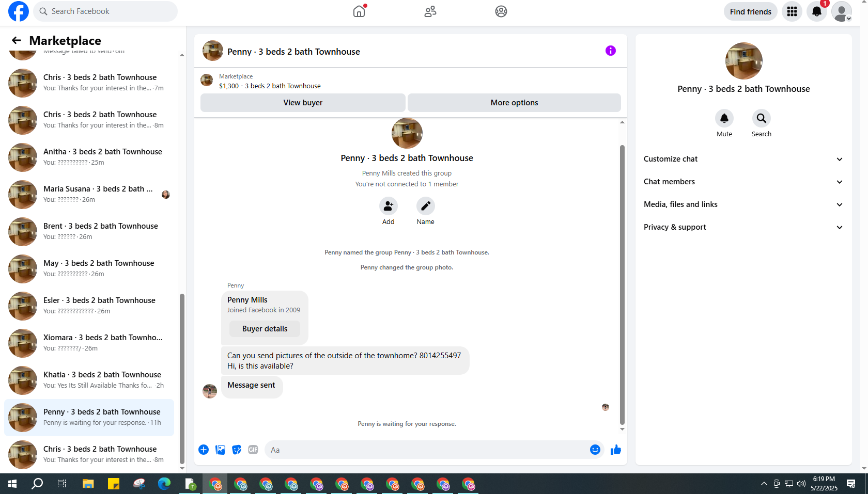Open the Esler townhouse conversation
Viewport: 868px width, 494px height.
[89, 306]
